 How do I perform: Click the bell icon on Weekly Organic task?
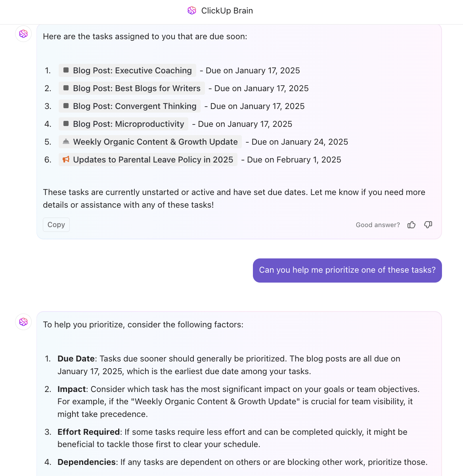pyautogui.click(x=66, y=141)
